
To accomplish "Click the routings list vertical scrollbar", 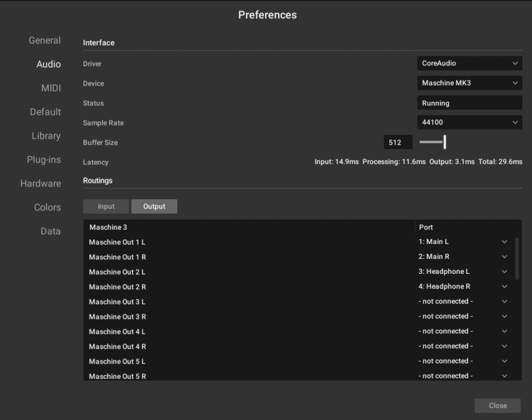I will [x=517, y=258].
